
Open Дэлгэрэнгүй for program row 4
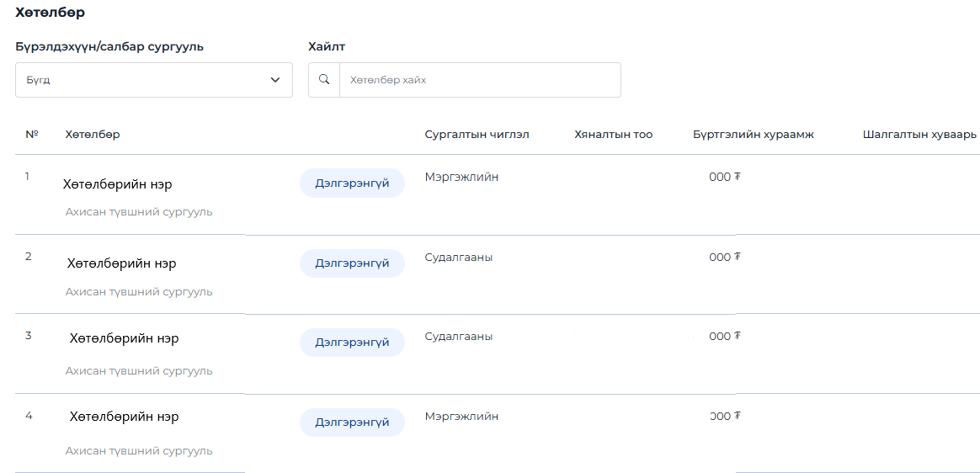pos(353,423)
